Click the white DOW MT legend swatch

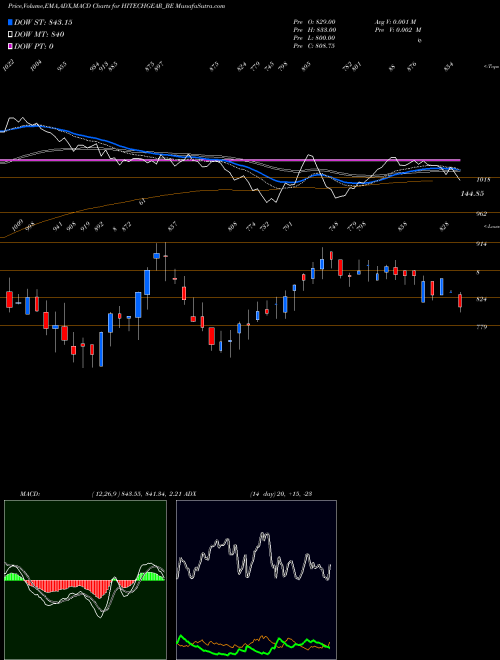coord(10,35)
